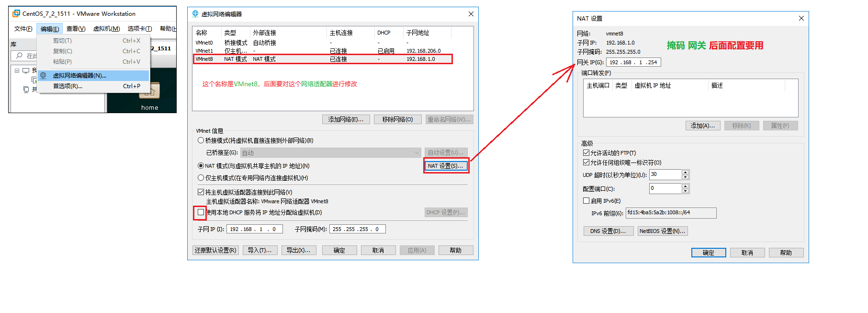868x313 pixels.
Task: Click 帮助 in virtual network editor
Action: pyautogui.click(x=456, y=250)
